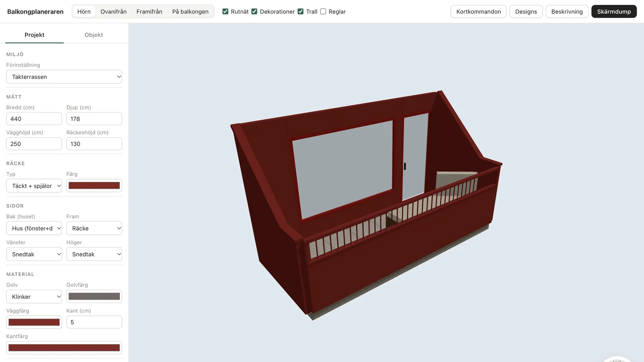Screen dimensions: 644x362
Task: Take a screenshot with Skärmdump
Action: click(614, 12)
